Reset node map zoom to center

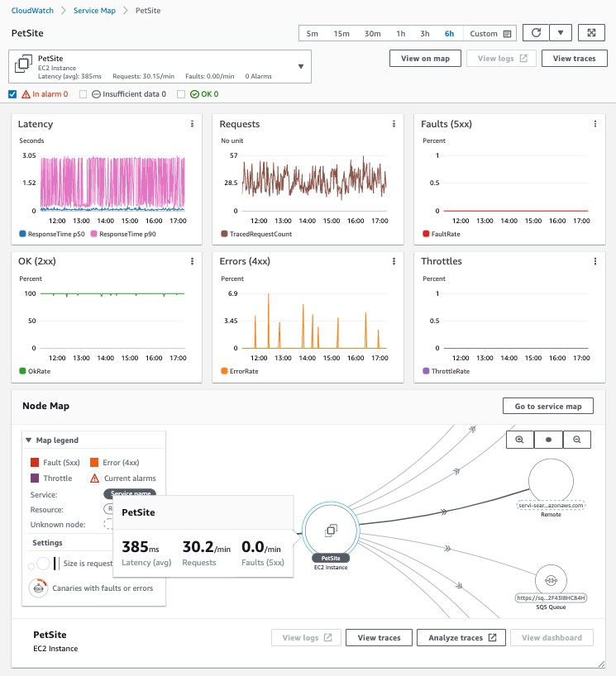tap(548, 440)
